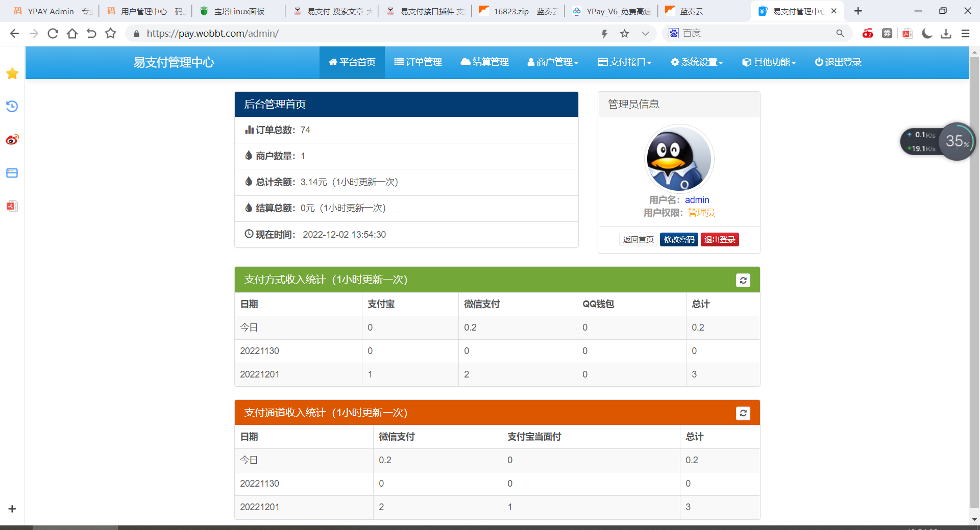This screenshot has width=980, height=530.
Task: Open the 券 coupon extension icon
Action: [x=887, y=33]
